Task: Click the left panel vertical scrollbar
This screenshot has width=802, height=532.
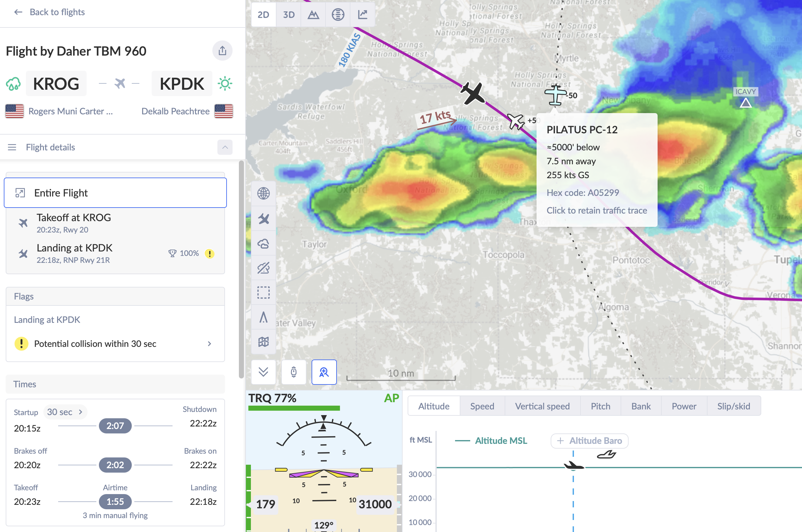Action: coord(241,269)
